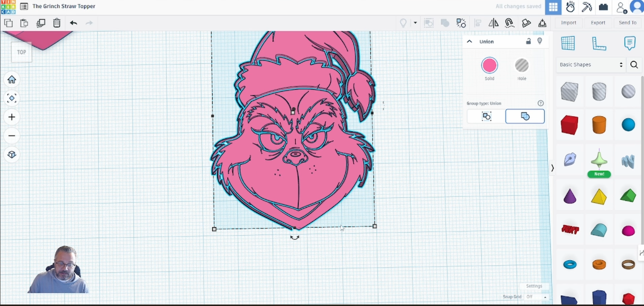Switch to perspective view cube icon

pyautogui.click(x=12, y=155)
